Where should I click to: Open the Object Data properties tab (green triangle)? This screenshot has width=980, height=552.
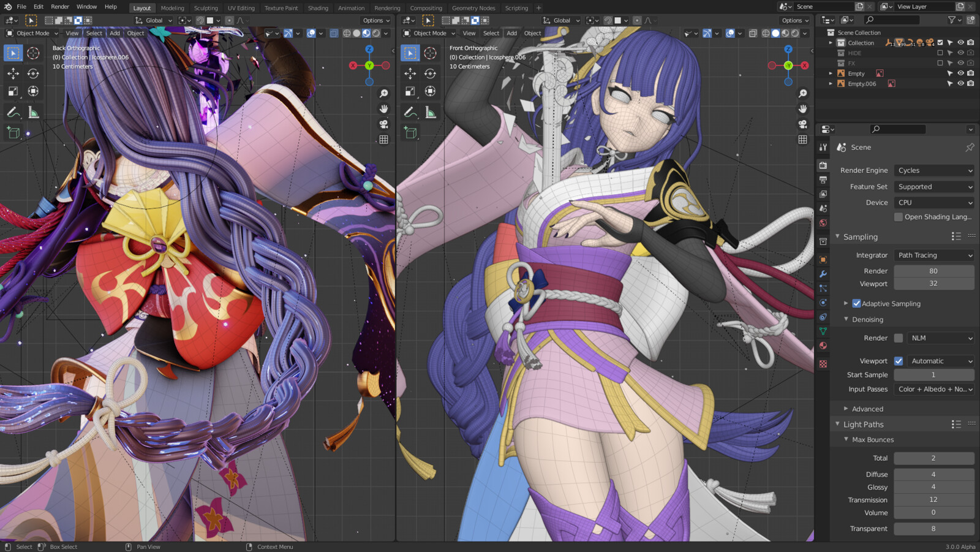point(823,331)
